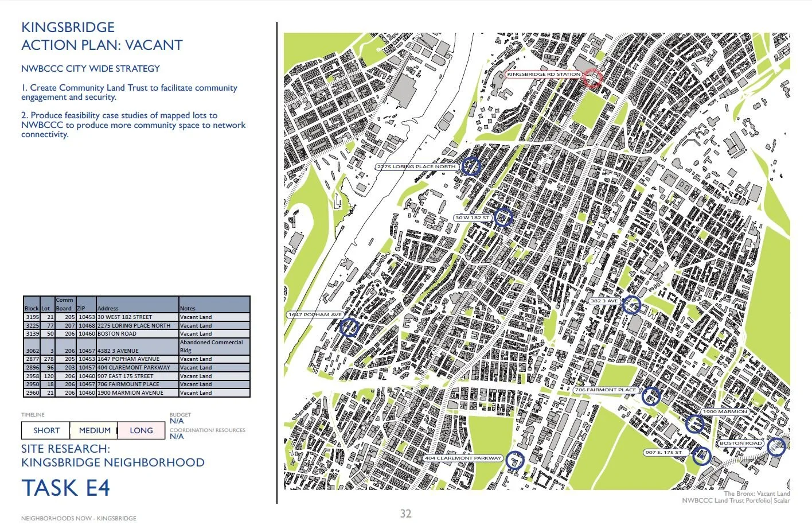Image resolution: width=812 pixels, height=525 pixels.
Task: Select table cell 1647 POPHAM AVENUE
Action: point(138,359)
